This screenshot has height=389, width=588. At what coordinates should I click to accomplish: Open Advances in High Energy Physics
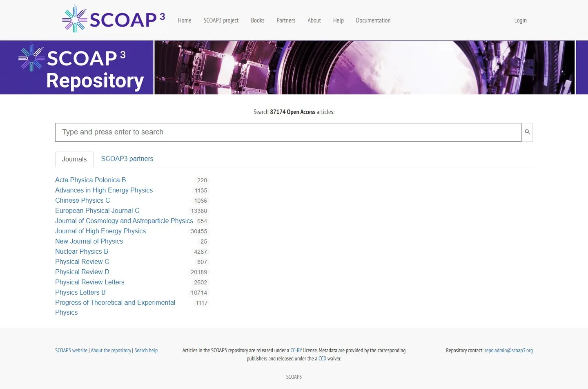pos(104,190)
